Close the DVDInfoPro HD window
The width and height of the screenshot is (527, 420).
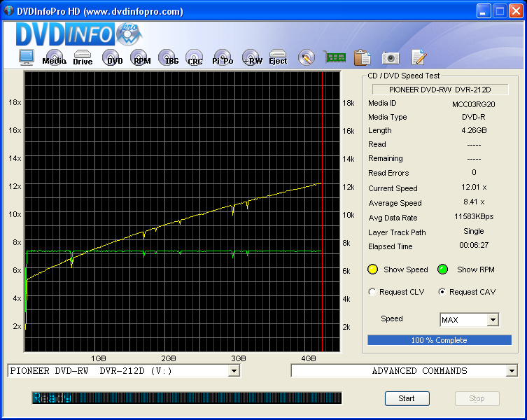516,11
